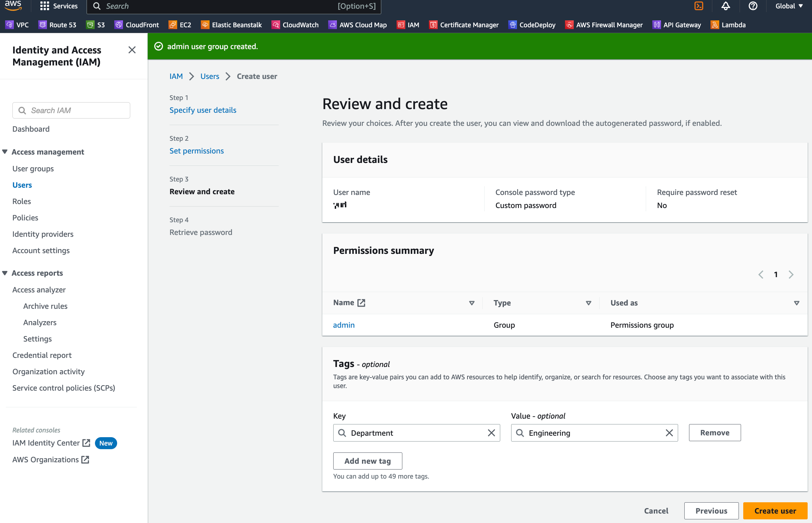The width and height of the screenshot is (812, 523).
Task: Open the CloudWatch bookmark shortcut
Action: pos(295,25)
